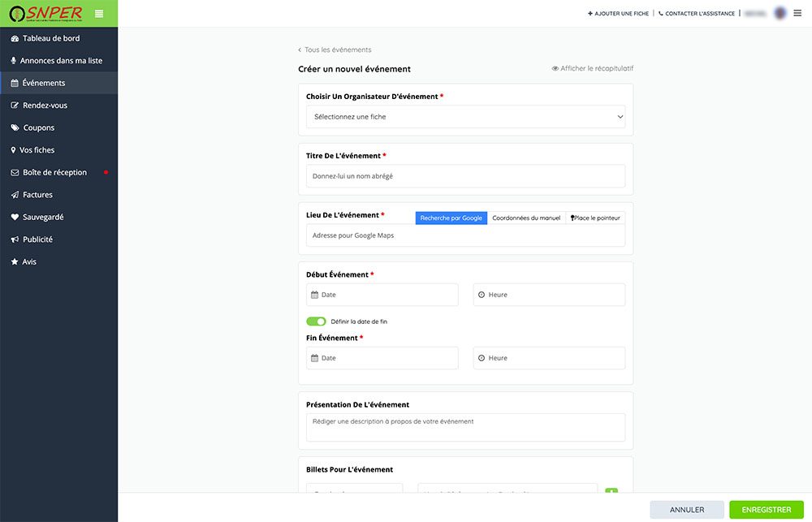This screenshot has height=522, width=812.
Task: Click the eye icon beside Afficher le récapitulatif
Action: point(555,69)
